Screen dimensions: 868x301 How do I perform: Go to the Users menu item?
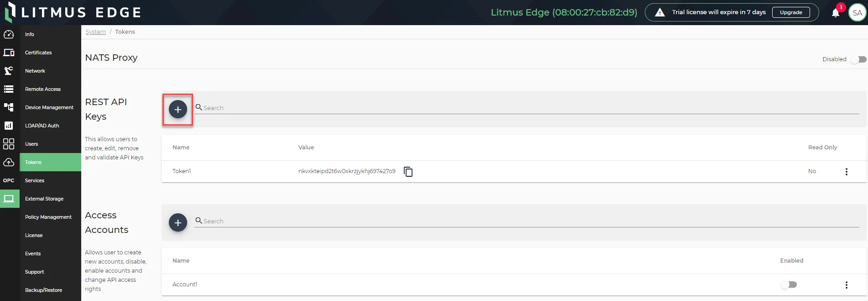pyautogui.click(x=50, y=144)
